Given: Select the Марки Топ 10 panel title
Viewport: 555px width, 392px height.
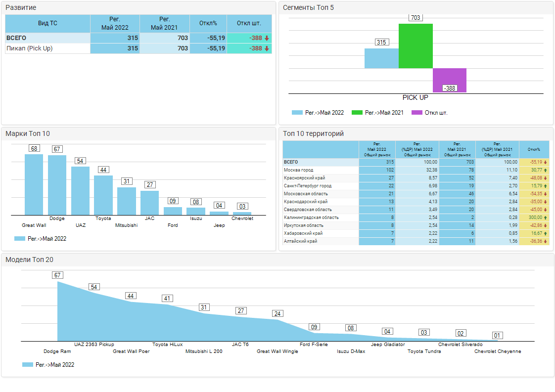Looking at the screenshot, I should click(x=28, y=133).
